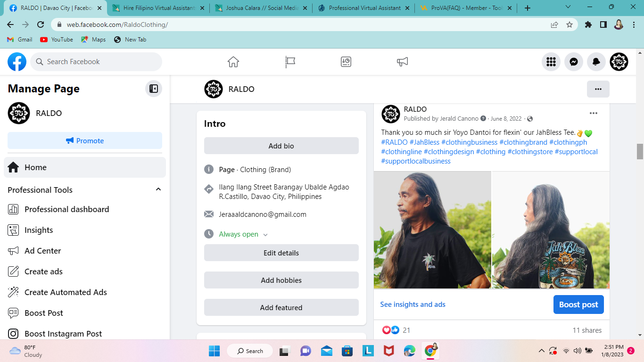
Task: Collapse the Professional Tools section
Action: [158, 189]
